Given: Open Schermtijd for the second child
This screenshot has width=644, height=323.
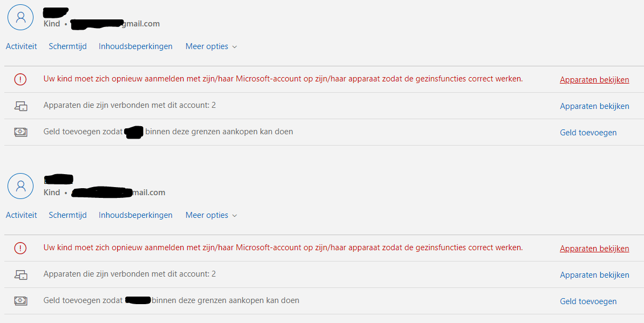Looking at the screenshot, I should (x=67, y=215).
